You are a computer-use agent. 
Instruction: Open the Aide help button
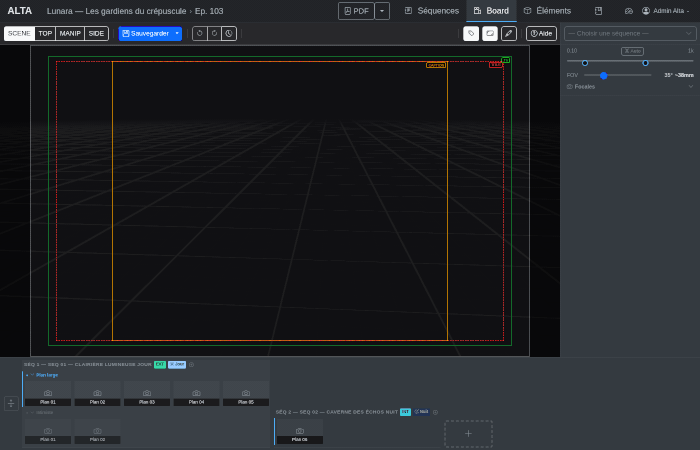(x=541, y=33)
